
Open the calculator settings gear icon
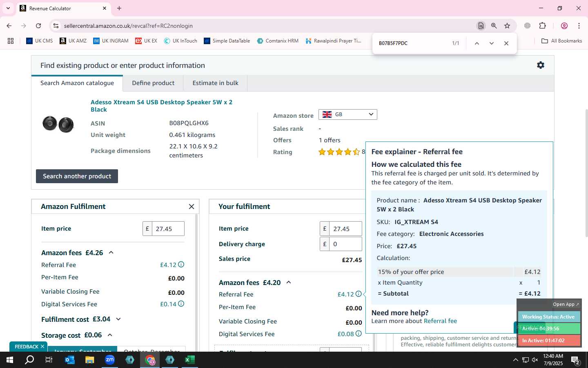click(541, 65)
